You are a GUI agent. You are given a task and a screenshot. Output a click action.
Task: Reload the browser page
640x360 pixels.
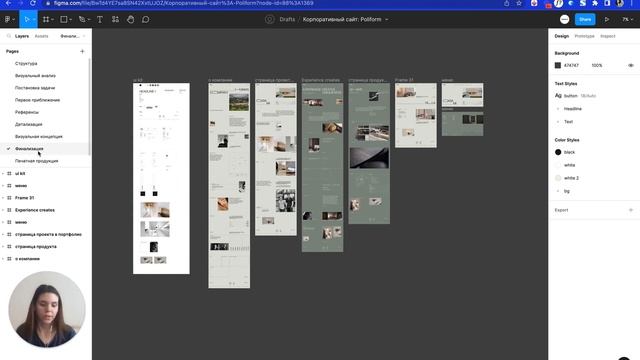33,3
